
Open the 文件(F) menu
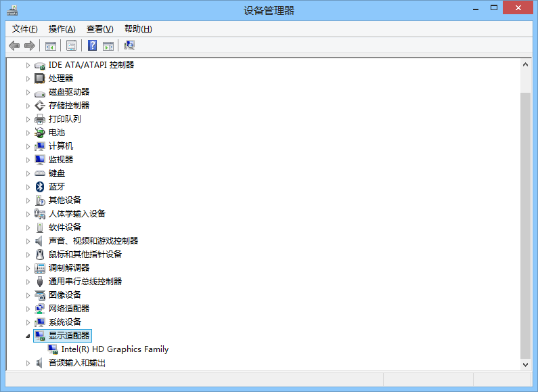click(x=25, y=29)
